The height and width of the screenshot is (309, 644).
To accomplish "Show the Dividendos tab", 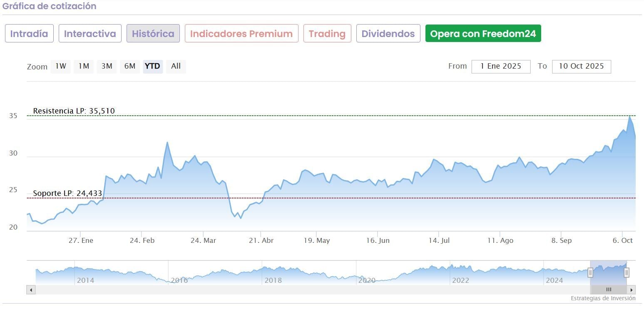I will coord(388,34).
